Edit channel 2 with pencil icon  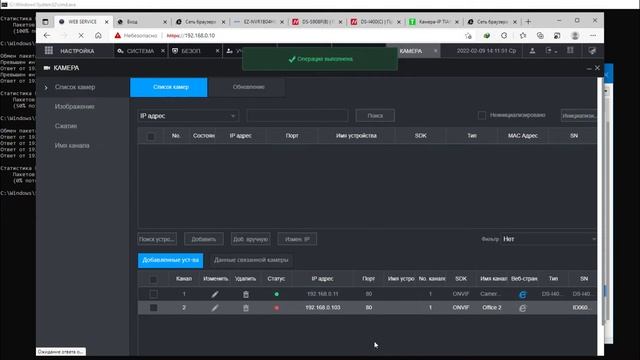215,308
